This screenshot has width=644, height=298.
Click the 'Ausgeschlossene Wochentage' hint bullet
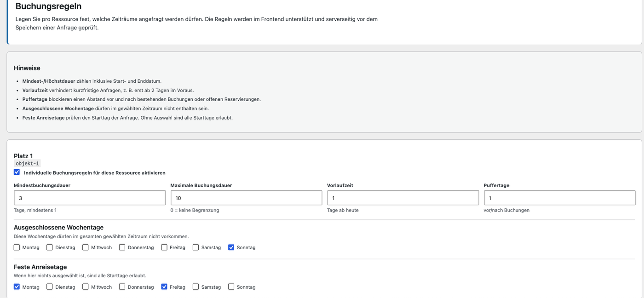coord(115,109)
